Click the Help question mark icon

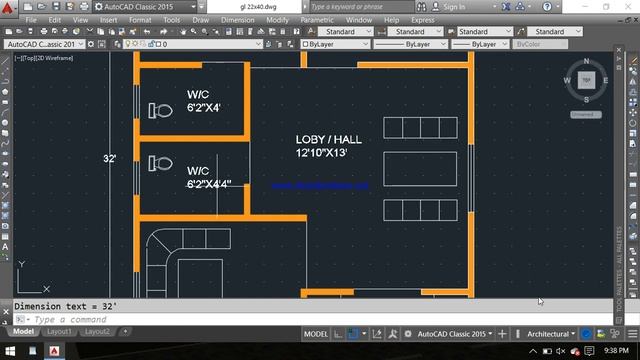[x=547, y=7]
